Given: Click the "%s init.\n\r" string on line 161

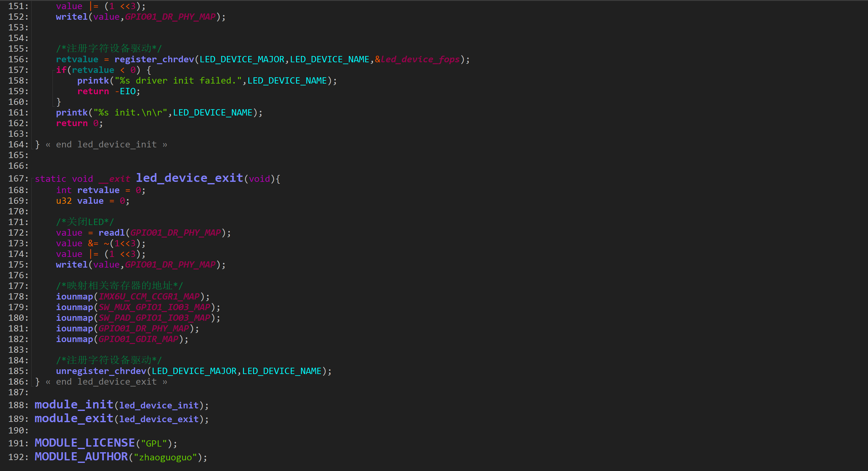Looking at the screenshot, I should pos(130,113).
